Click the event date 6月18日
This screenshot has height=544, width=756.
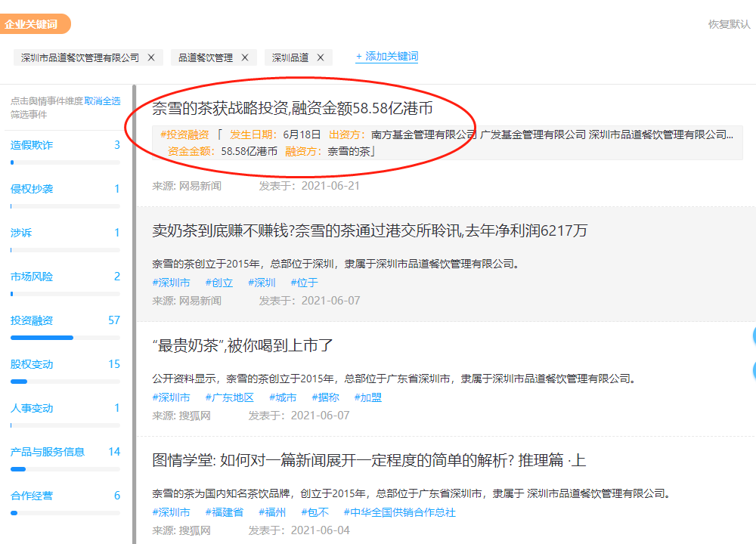(x=302, y=135)
